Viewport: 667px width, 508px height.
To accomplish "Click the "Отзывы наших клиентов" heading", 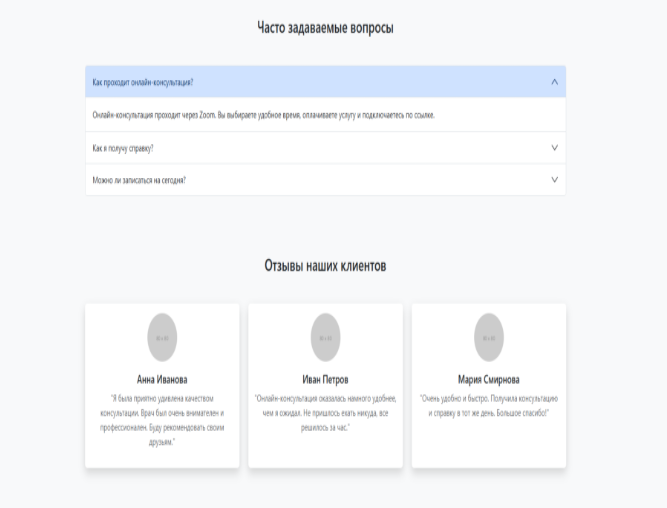I will point(325,266).
